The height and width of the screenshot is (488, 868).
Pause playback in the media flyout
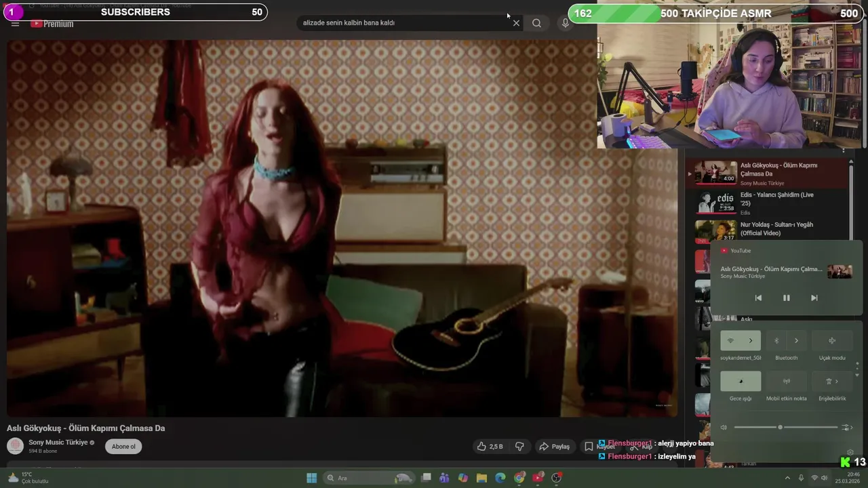786,298
